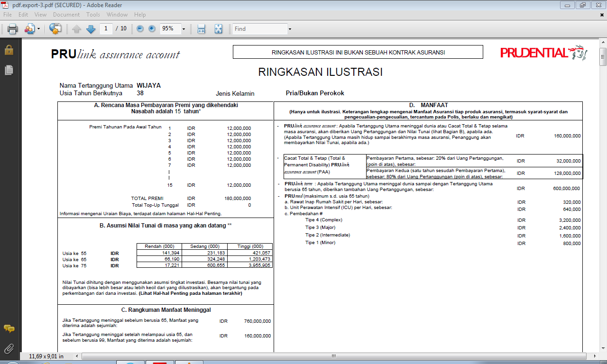Close the document with the small X

coord(602,15)
